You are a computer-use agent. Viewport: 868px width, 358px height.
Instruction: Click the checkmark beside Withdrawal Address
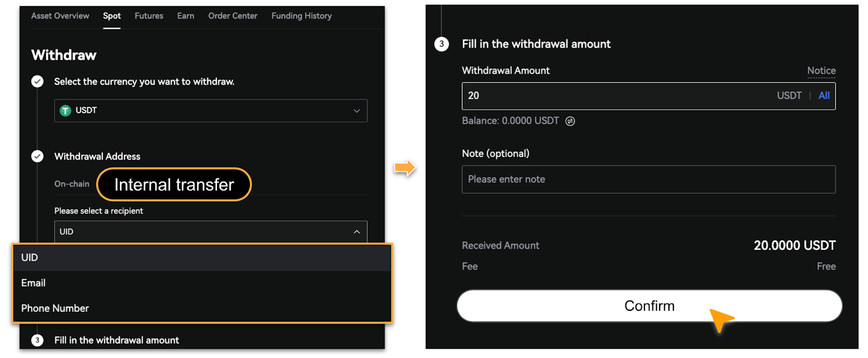point(37,156)
